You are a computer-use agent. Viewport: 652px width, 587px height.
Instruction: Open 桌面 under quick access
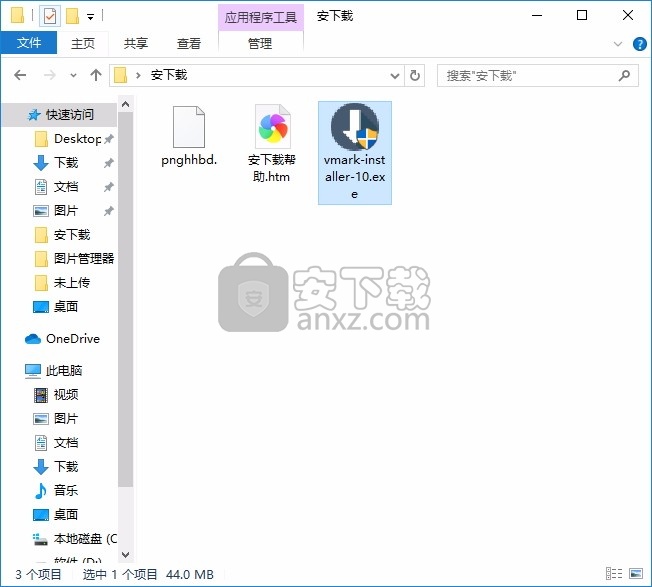[x=56, y=307]
